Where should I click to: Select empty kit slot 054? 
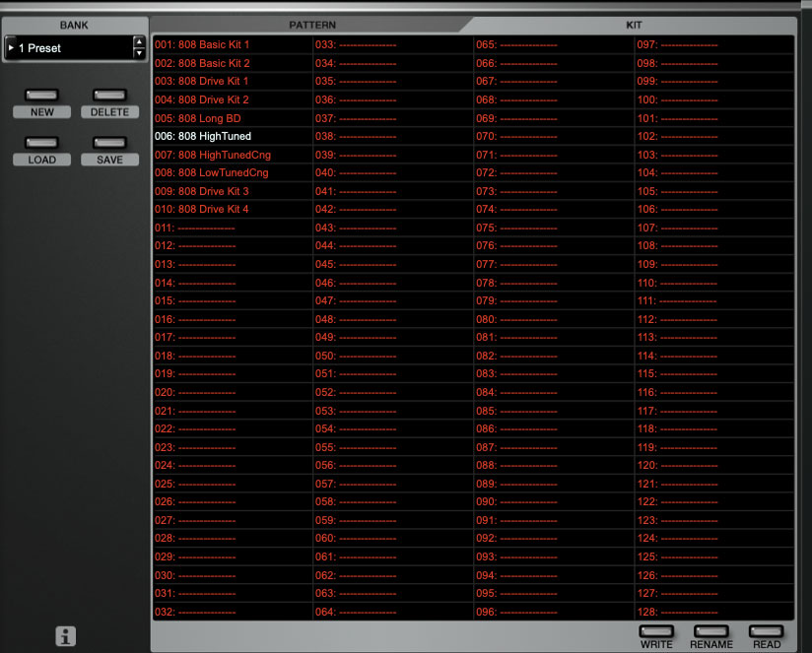click(393, 428)
